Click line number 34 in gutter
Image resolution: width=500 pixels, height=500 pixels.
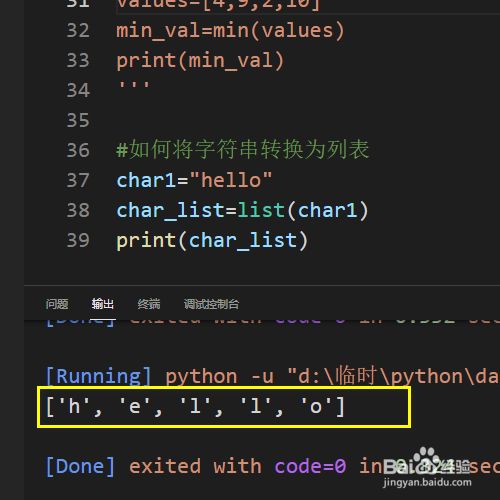click(x=78, y=90)
